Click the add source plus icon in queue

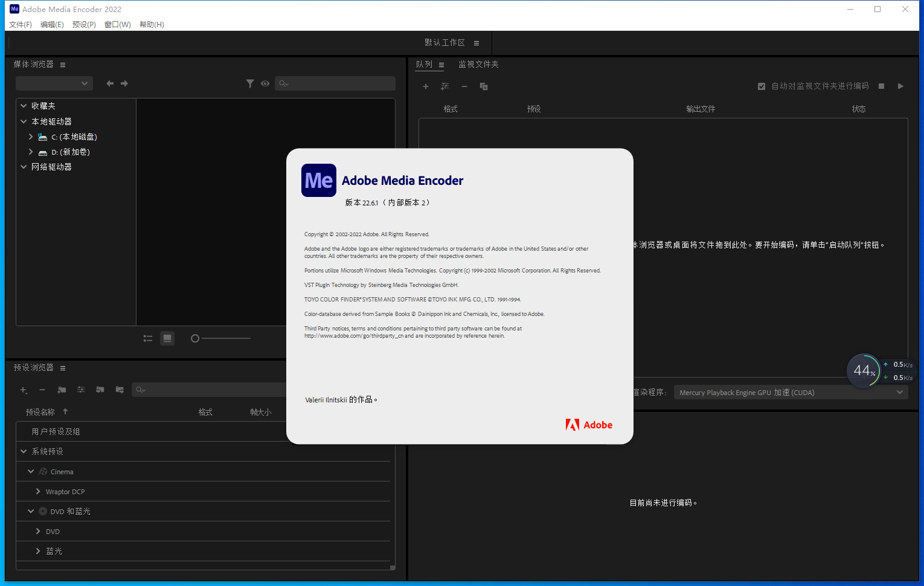pyautogui.click(x=426, y=86)
